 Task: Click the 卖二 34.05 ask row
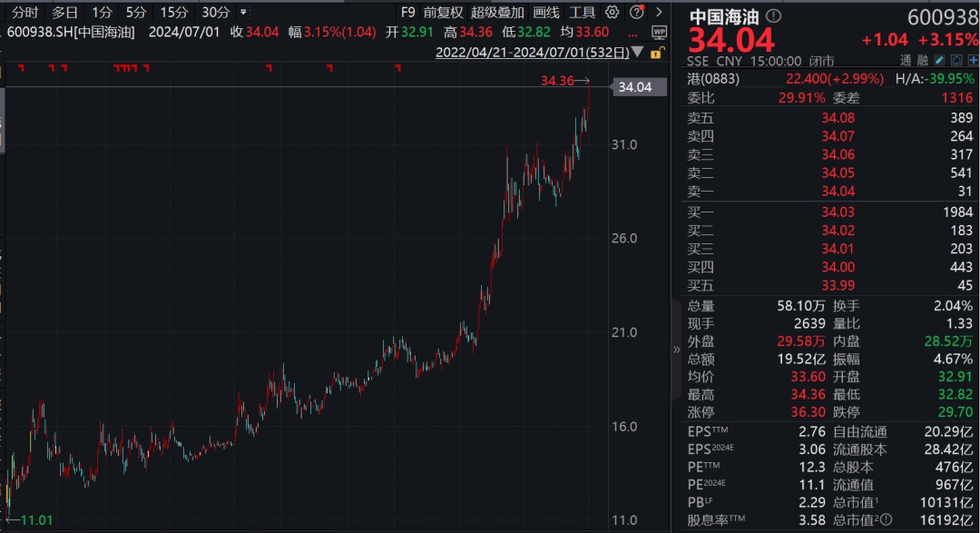click(830, 173)
